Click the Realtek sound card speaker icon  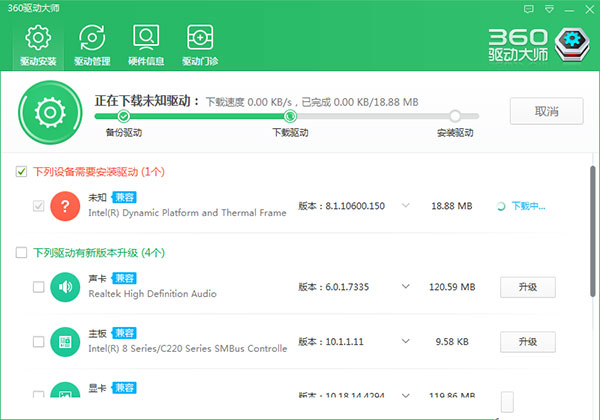(65, 287)
